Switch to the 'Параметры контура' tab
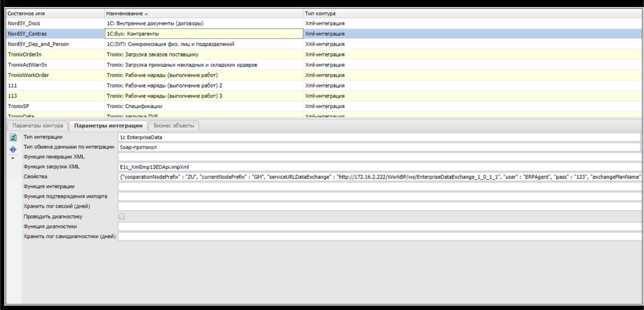Viewport: 644px width, 310px height. tap(38, 126)
